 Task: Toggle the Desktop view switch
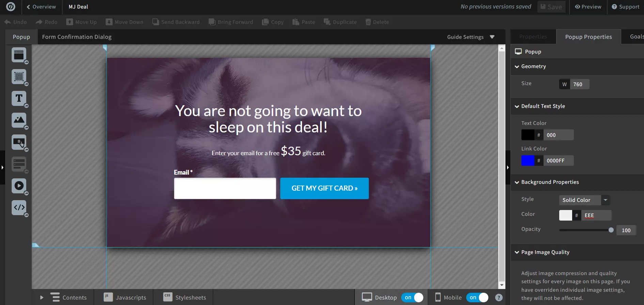[412, 298]
